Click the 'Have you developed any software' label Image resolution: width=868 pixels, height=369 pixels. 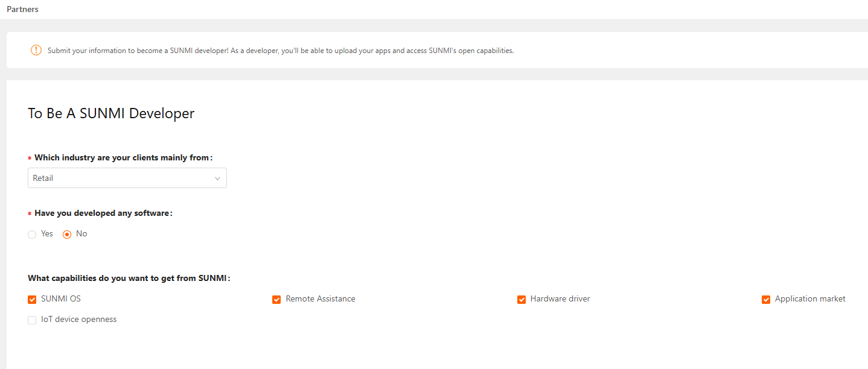click(x=103, y=213)
